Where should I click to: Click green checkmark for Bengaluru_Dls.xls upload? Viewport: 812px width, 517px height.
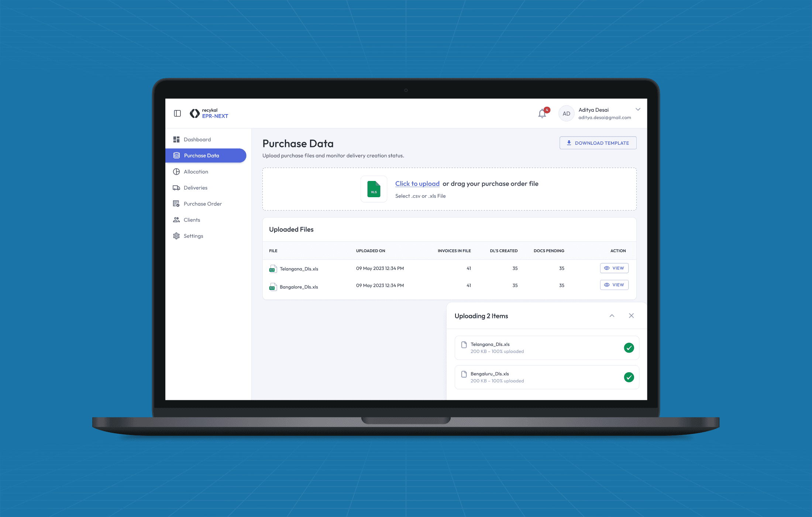click(x=629, y=377)
